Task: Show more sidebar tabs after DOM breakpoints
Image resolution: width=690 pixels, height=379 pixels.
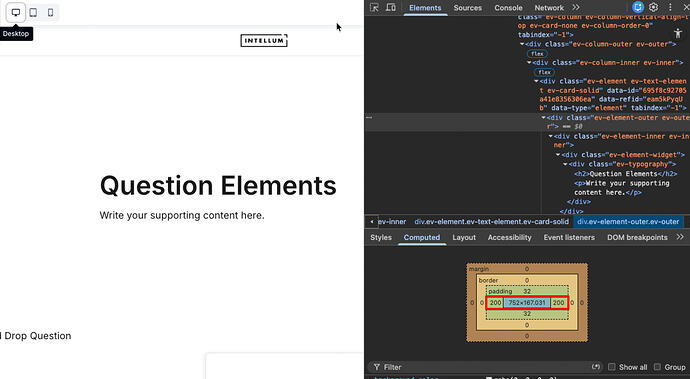Action: coord(680,237)
